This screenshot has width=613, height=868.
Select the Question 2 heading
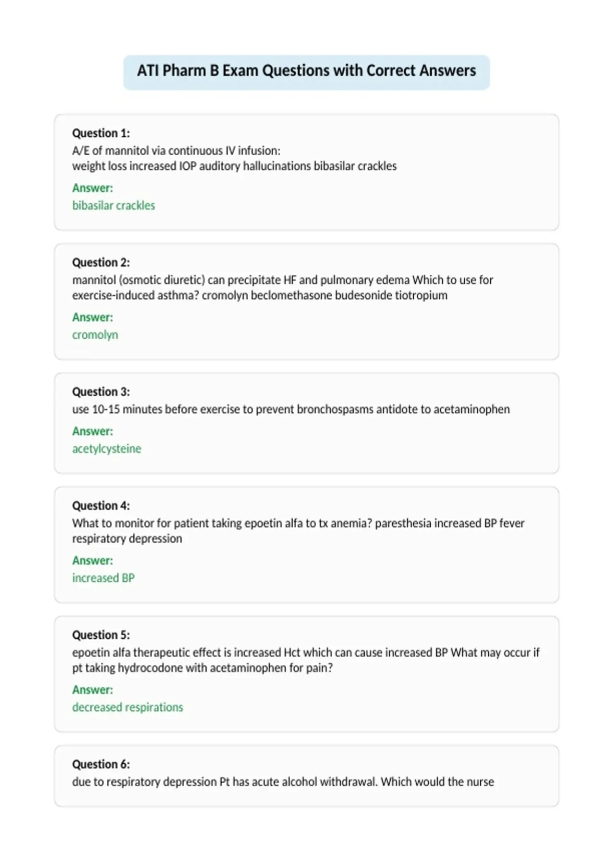tap(101, 262)
